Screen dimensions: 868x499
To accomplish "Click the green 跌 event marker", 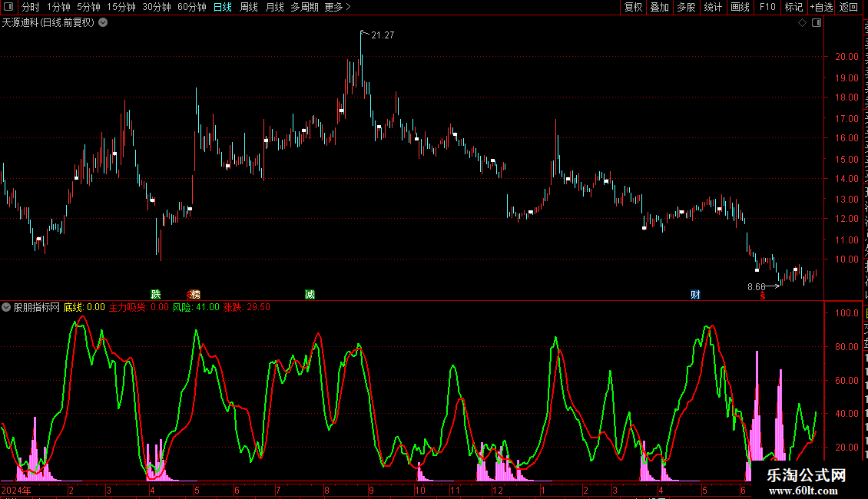I will pos(156,294).
